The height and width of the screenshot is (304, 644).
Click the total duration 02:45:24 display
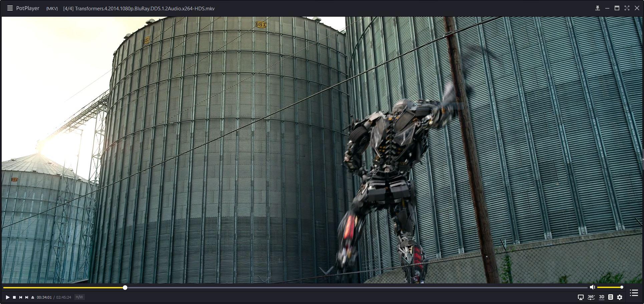tap(63, 297)
